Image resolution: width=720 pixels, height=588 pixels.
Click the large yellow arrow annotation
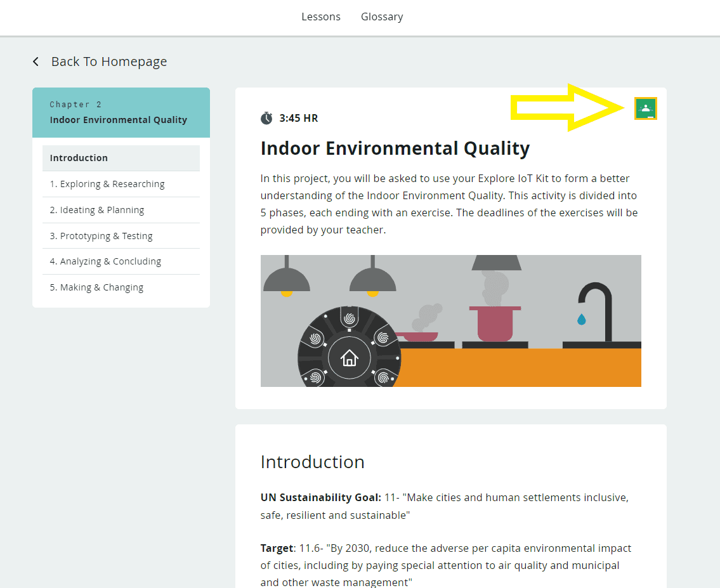pyautogui.click(x=568, y=108)
